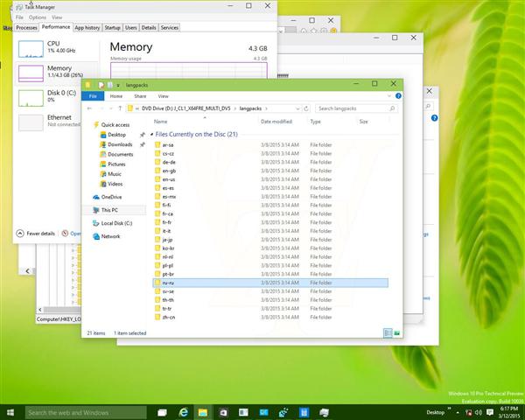525x420 pixels.
Task: Select Downloads in Quick access
Action: tap(120, 144)
